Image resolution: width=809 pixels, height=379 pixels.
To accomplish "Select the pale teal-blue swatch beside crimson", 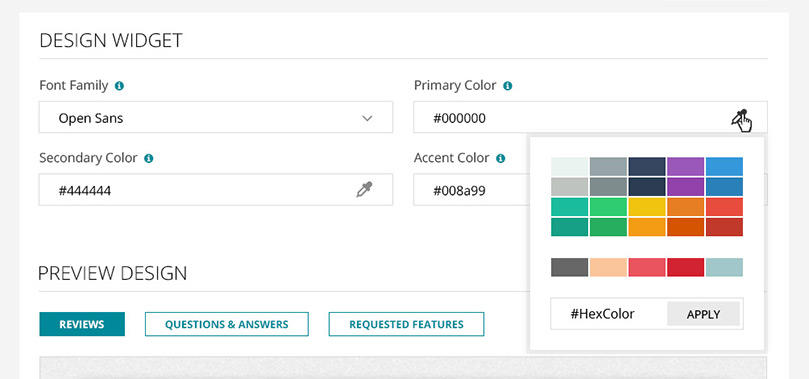I will [724, 267].
